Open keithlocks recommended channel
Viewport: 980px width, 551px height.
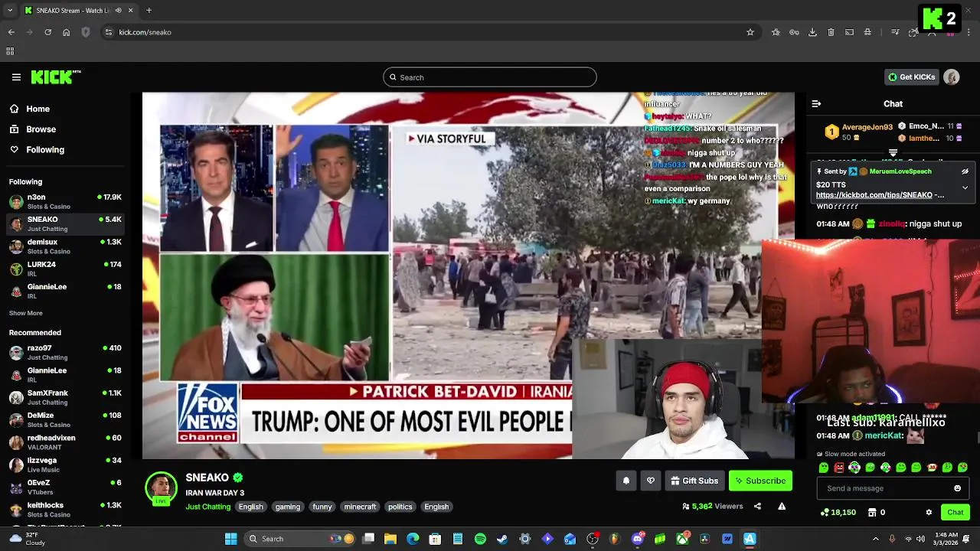click(65, 510)
